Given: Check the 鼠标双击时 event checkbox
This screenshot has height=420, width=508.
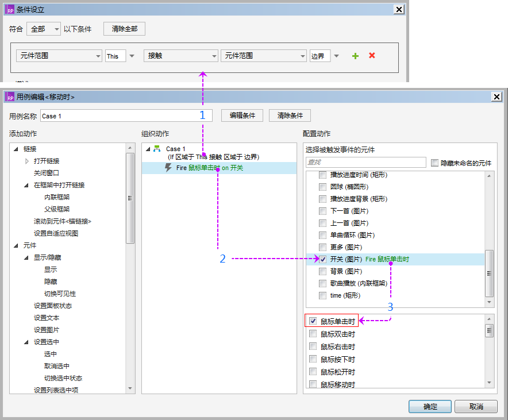Looking at the screenshot, I should point(313,334).
